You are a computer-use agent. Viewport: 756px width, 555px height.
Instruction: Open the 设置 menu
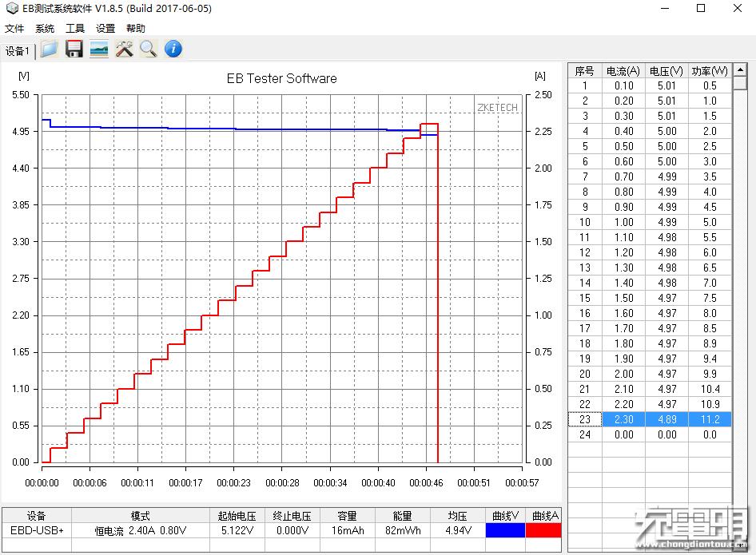(x=105, y=29)
